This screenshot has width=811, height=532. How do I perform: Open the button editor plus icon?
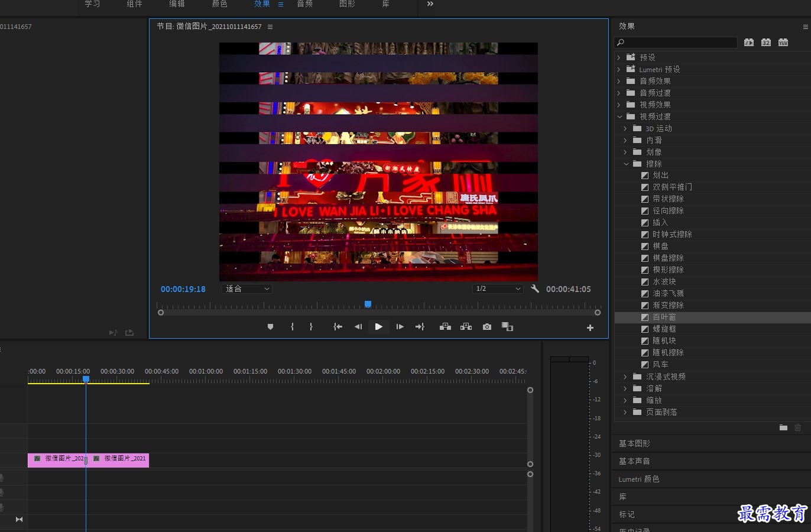click(x=590, y=327)
